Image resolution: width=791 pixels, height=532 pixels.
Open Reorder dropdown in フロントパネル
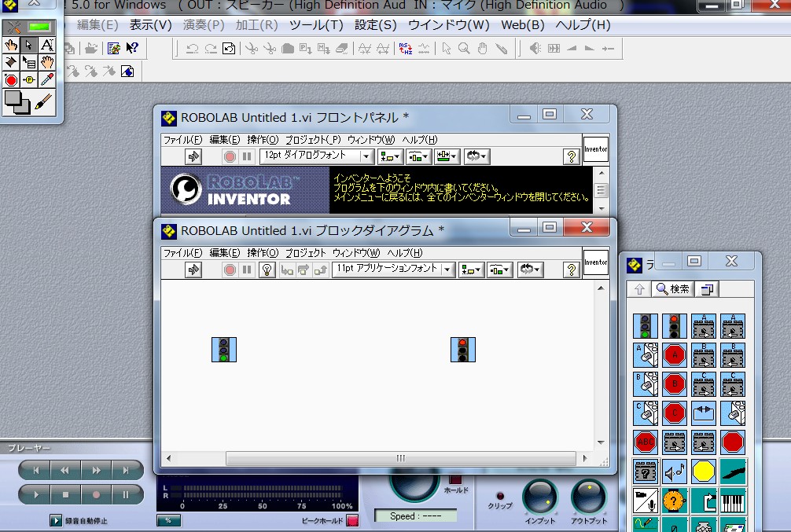coord(476,157)
